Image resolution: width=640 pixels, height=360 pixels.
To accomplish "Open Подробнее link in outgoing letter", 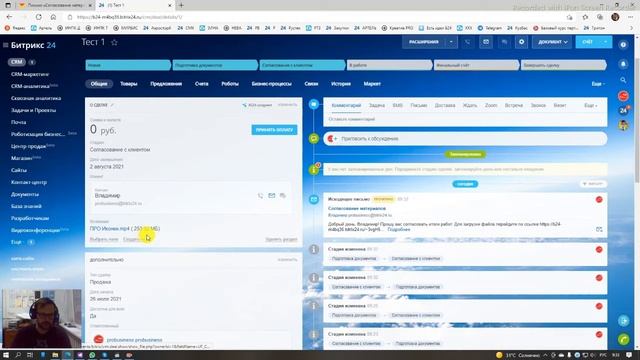I will [x=398, y=230].
